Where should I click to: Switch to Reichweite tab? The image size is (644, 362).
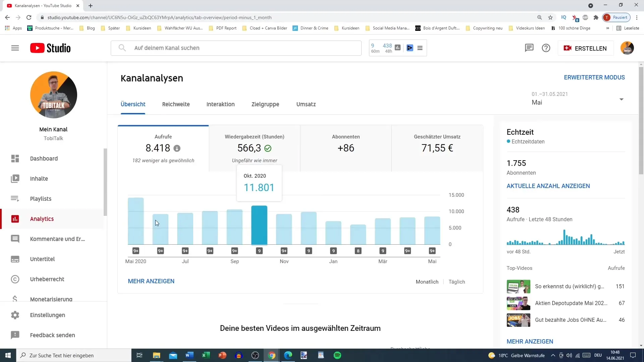(176, 104)
